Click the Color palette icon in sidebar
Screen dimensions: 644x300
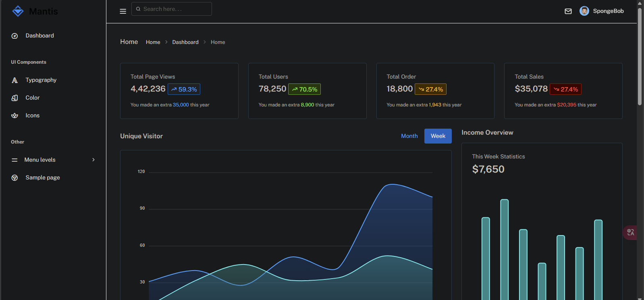(x=15, y=98)
